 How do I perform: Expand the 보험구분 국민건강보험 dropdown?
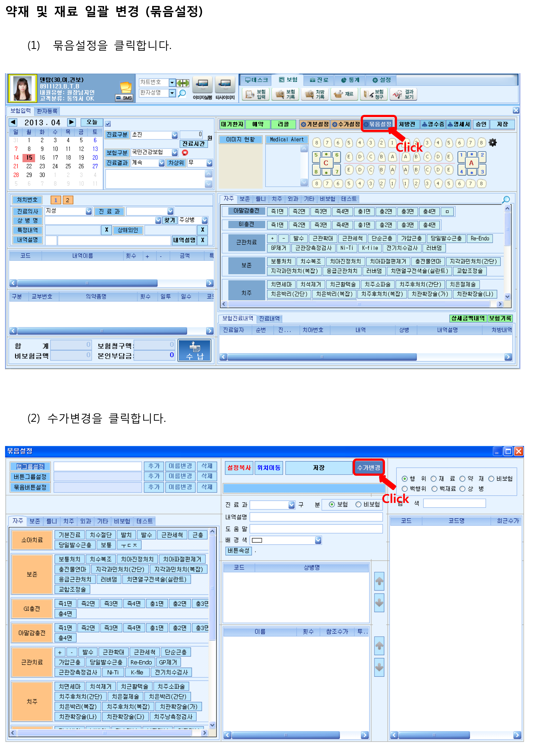coord(175,152)
